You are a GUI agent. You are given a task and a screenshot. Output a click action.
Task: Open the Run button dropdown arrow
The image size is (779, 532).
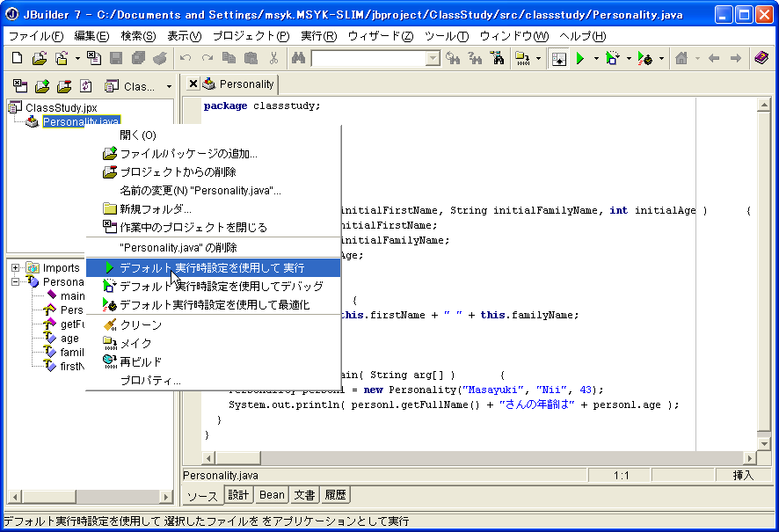[x=596, y=58]
